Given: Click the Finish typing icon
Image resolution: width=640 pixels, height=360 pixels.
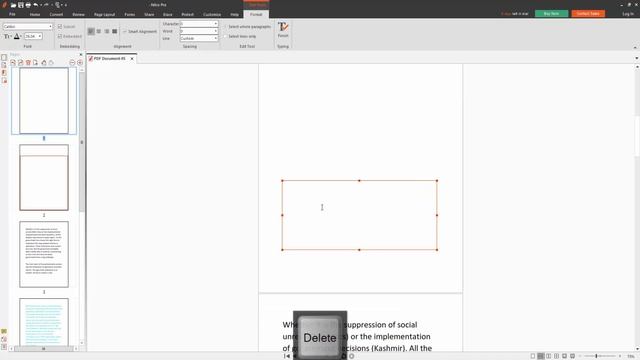Looking at the screenshot, I should (x=283, y=30).
